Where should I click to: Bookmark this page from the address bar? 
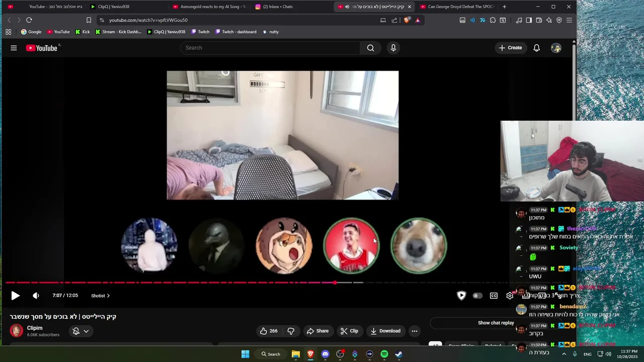(89, 20)
